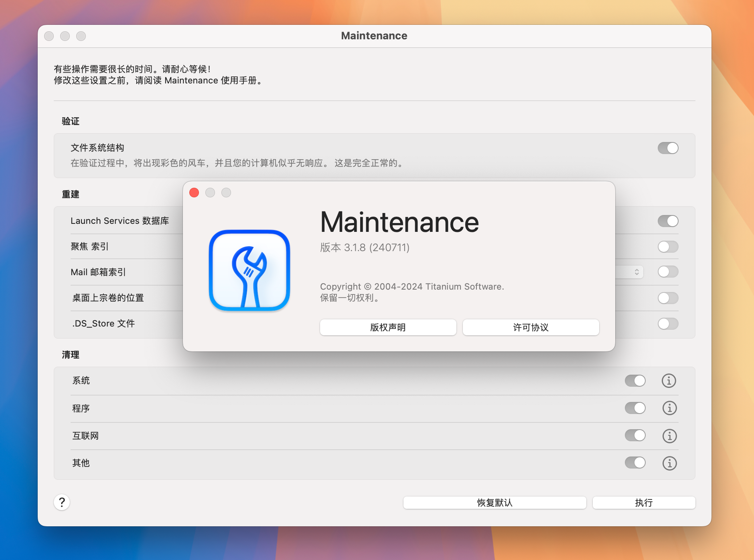Click the 聚焦 索引 label
The image size is (754, 560).
[x=89, y=246]
